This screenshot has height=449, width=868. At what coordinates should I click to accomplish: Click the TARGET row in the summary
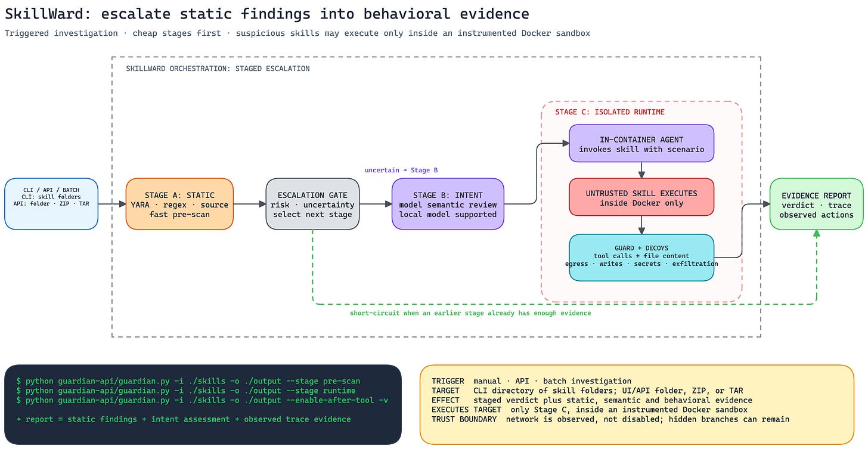pos(587,391)
